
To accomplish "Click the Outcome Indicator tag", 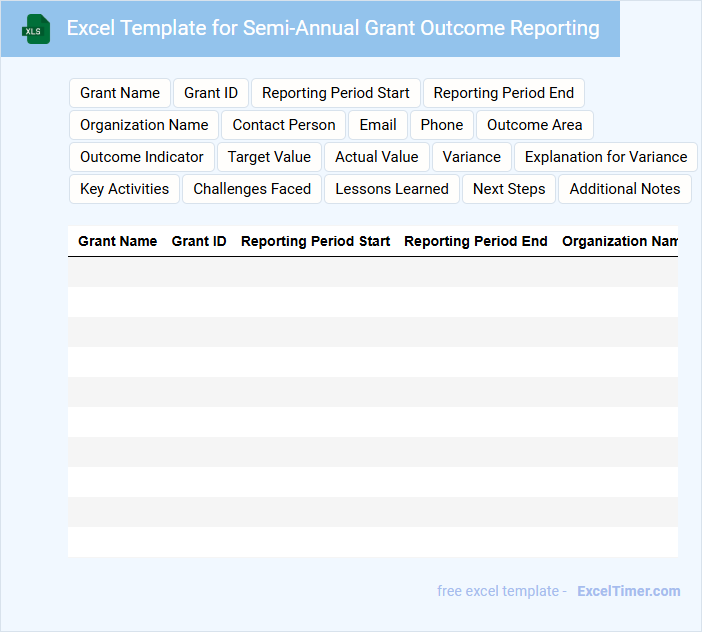I will (x=142, y=157).
